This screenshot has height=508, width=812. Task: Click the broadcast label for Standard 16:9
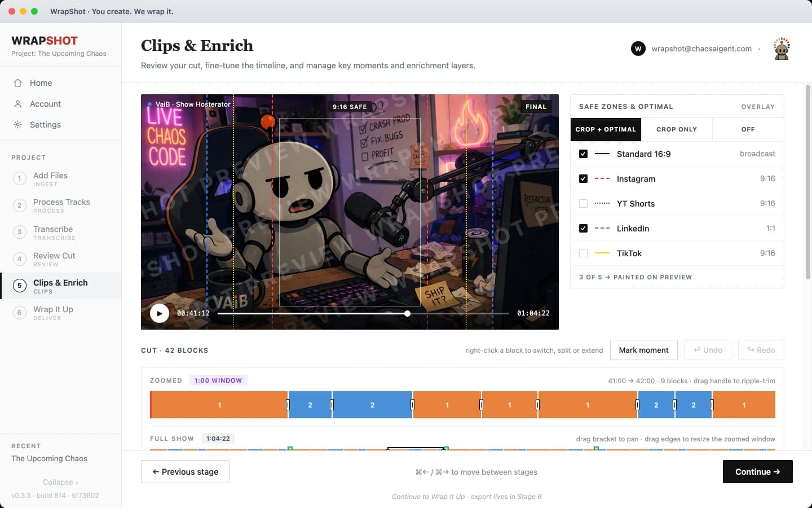click(x=757, y=154)
